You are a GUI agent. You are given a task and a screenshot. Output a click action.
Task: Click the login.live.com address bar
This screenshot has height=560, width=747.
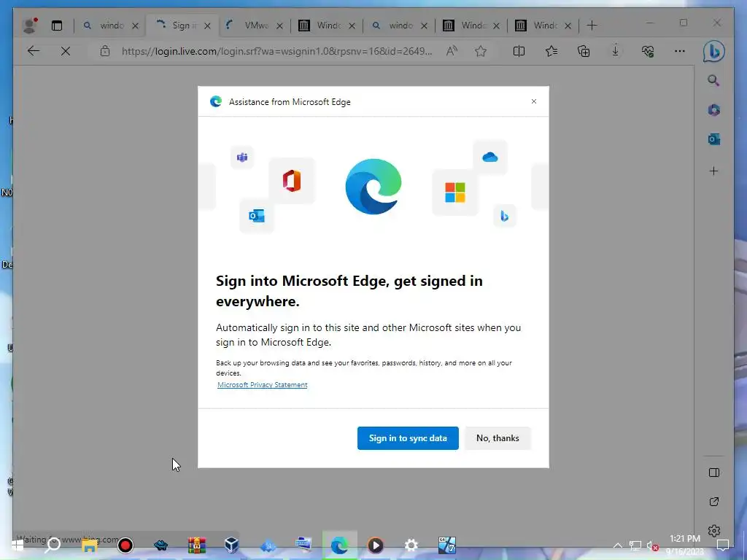tap(276, 51)
